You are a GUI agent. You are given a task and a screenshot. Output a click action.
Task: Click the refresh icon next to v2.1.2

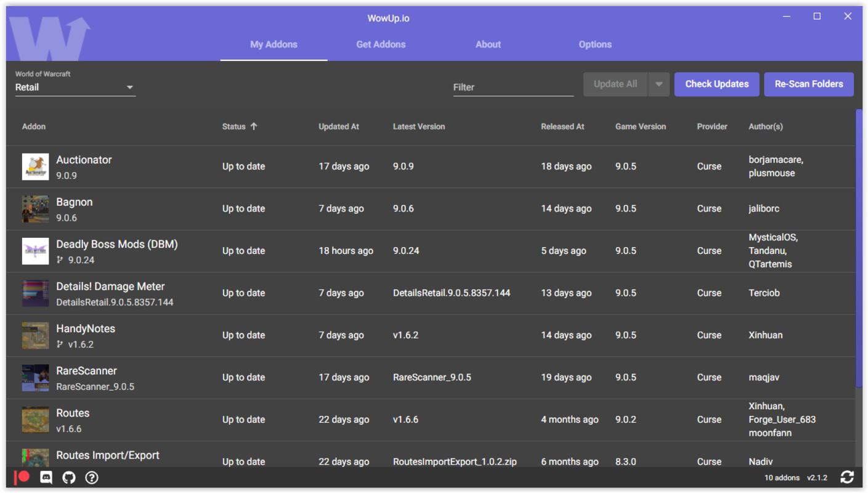tap(847, 477)
